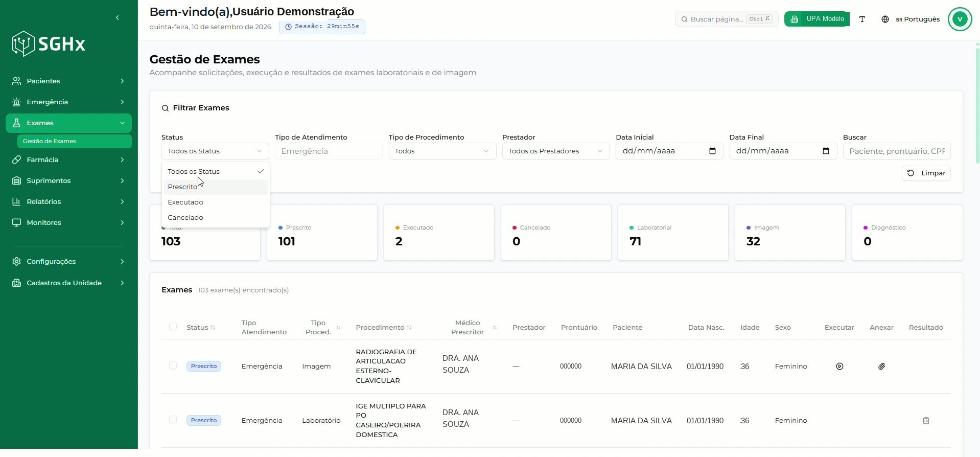This screenshot has width=980, height=457.
Task: Sort table by Procedimento column
Action: click(384, 328)
